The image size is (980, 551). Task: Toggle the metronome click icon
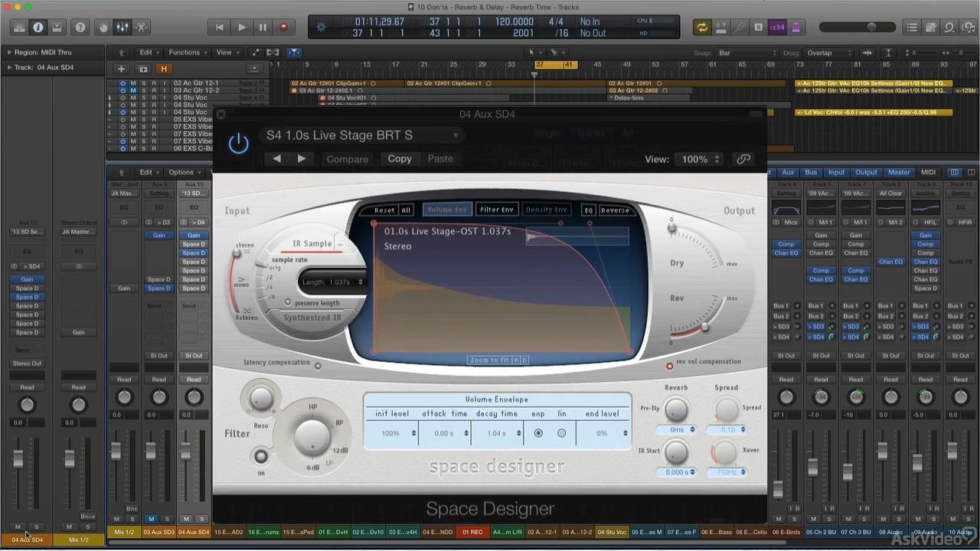pos(795,28)
